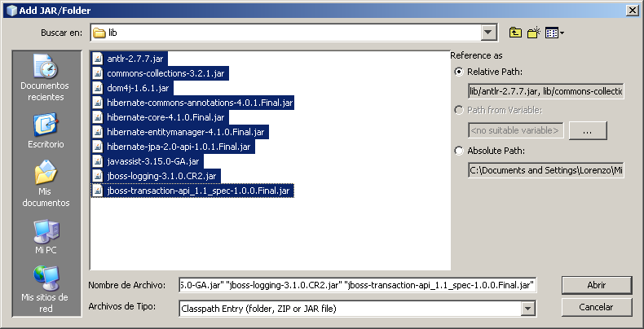
Task: Select the Absolute Path radio button
Action: [459, 151]
